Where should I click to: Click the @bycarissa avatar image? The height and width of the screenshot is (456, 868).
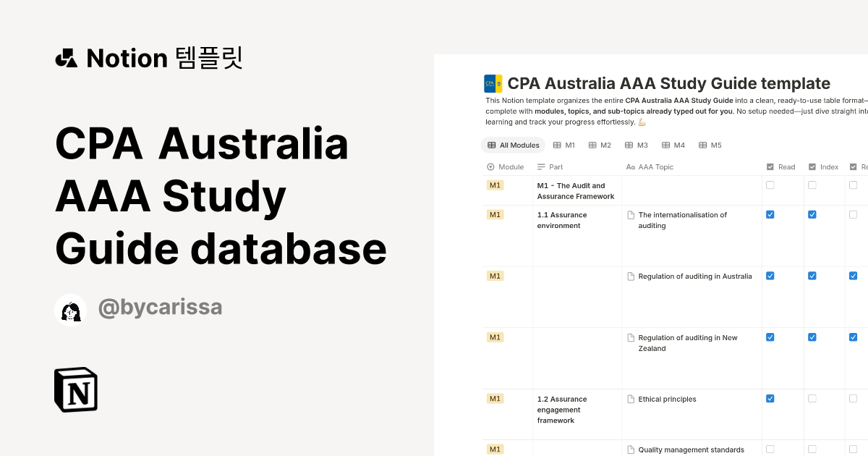tap(71, 308)
